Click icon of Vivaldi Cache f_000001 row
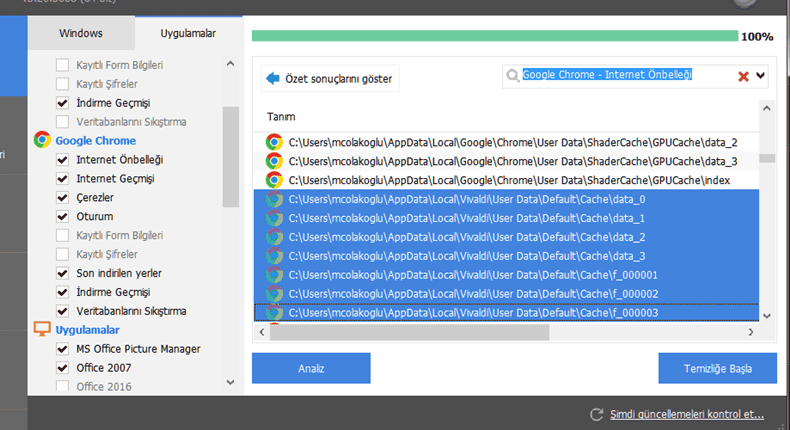Image resolution: width=790 pixels, height=430 pixels. tap(274, 275)
